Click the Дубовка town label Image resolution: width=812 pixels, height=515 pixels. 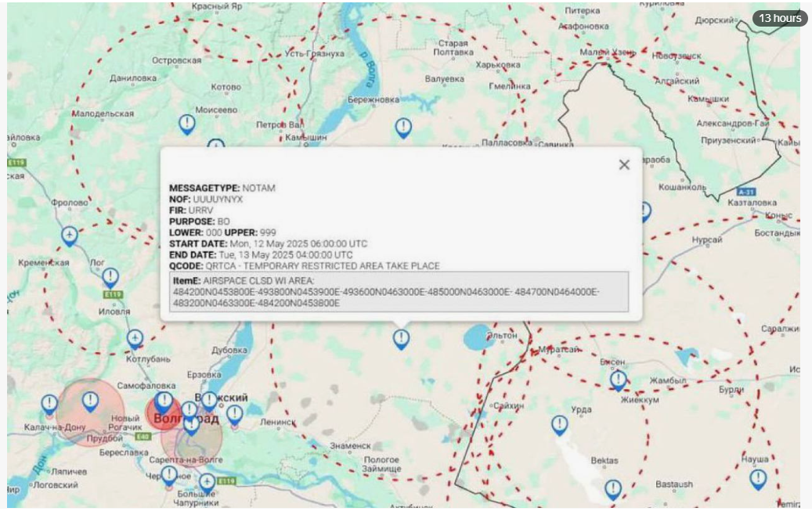pos(229,350)
